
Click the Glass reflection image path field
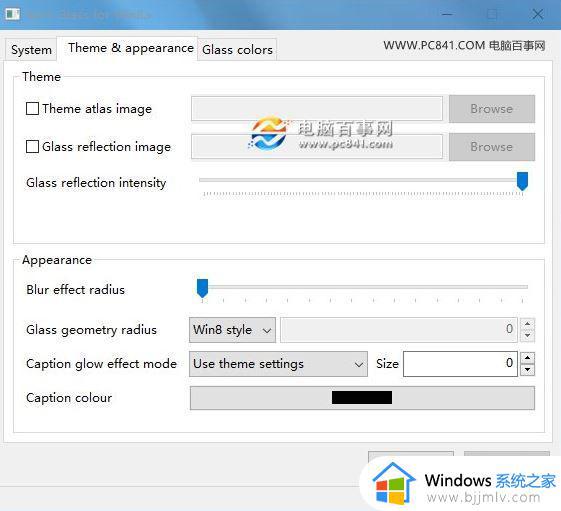coord(317,146)
